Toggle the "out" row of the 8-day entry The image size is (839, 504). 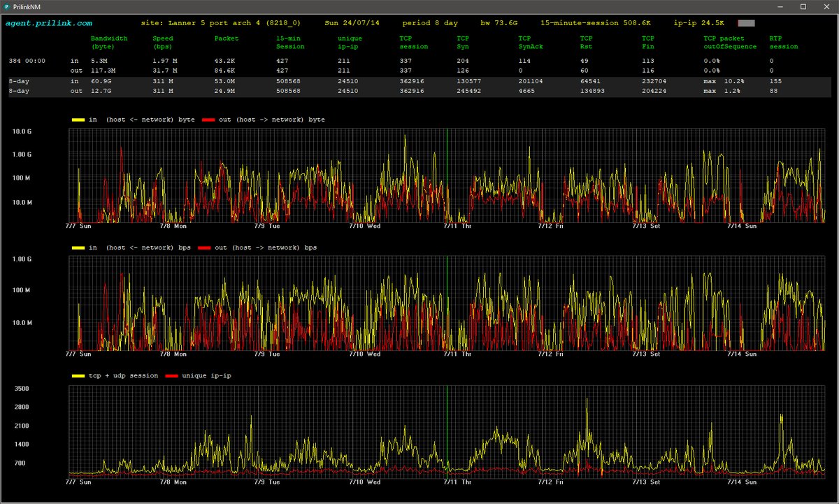[77, 90]
